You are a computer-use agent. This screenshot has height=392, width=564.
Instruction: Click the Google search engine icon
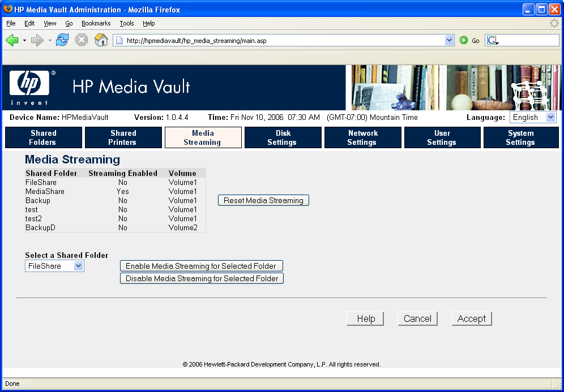(x=492, y=41)
